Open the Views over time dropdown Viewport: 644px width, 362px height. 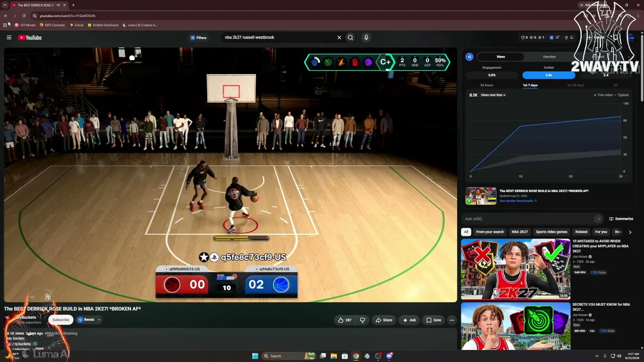(493, 95)
